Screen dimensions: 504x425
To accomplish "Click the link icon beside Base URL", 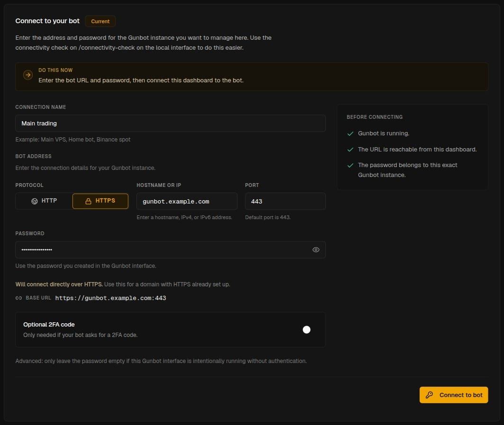I will [18, 298].
